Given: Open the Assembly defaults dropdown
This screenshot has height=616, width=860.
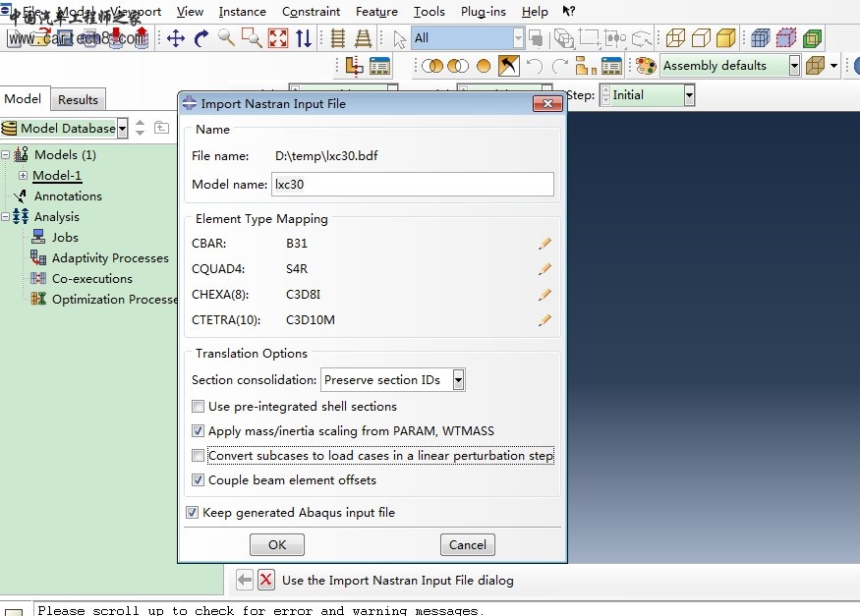Looking at the screenshot, I should click(794, 66).
